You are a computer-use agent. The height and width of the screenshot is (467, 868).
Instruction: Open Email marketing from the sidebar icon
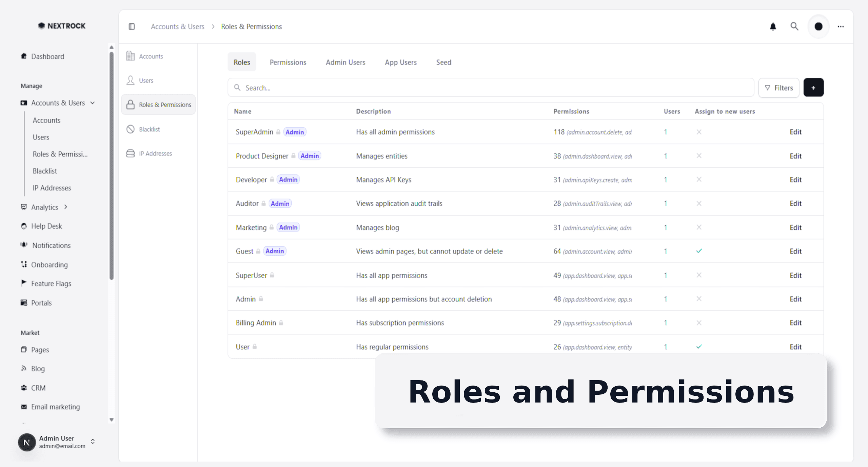pyautogui.click(x=23, y=407)
